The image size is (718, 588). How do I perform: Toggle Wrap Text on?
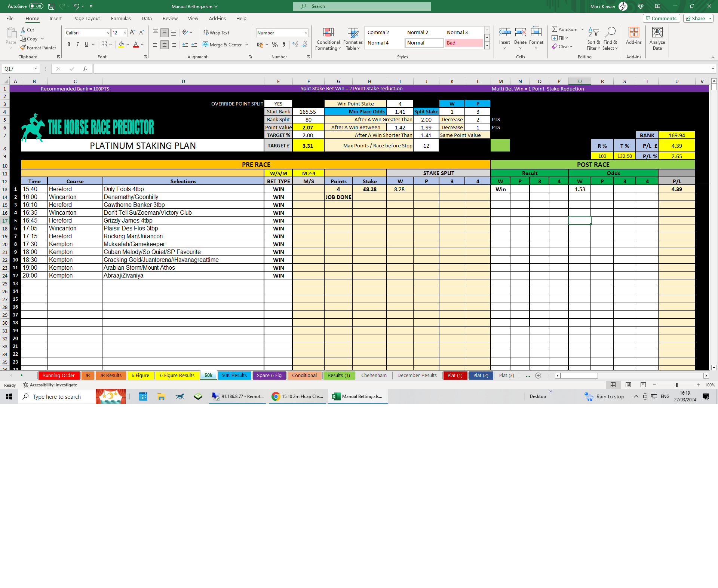pyautogui.click(x=216, y=33)
